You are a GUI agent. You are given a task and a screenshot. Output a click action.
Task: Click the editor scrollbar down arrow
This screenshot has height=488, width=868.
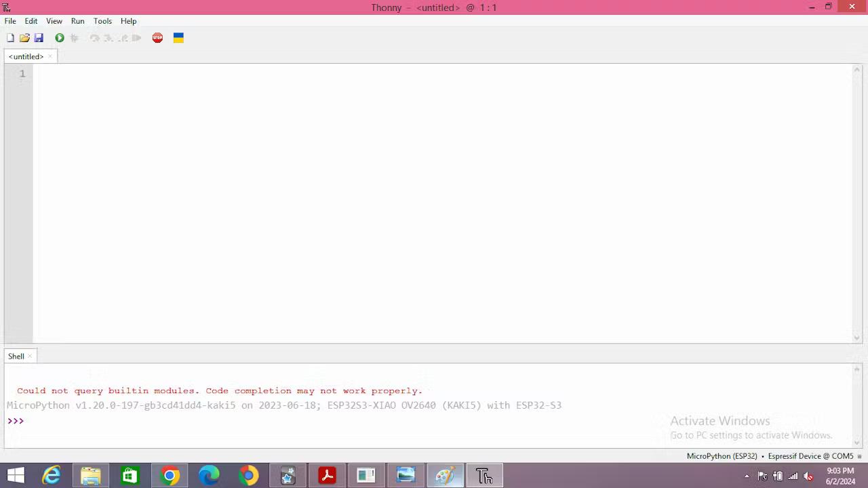click(x=856, y=338)
